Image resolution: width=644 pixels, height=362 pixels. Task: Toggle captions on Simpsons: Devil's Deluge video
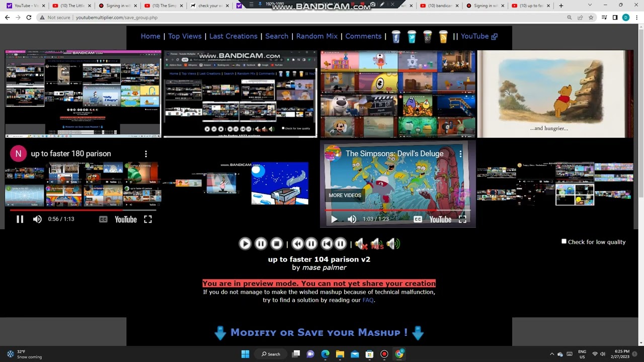418,219
